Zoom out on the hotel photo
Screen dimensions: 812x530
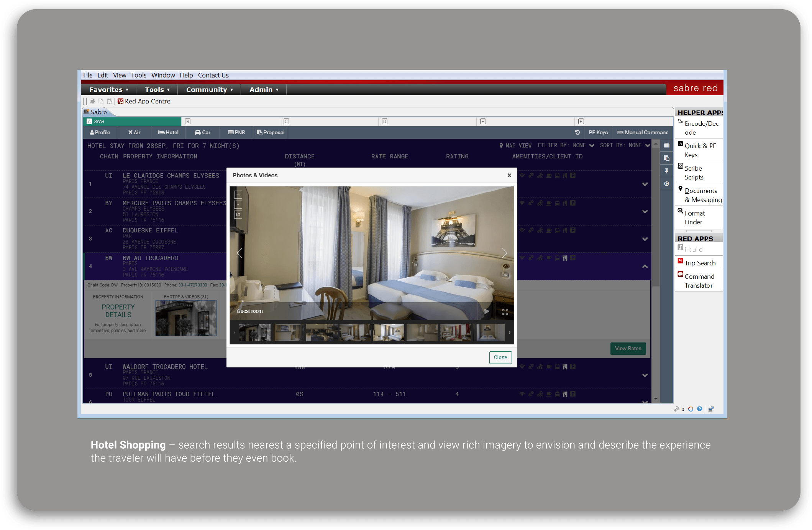[238, 204]
